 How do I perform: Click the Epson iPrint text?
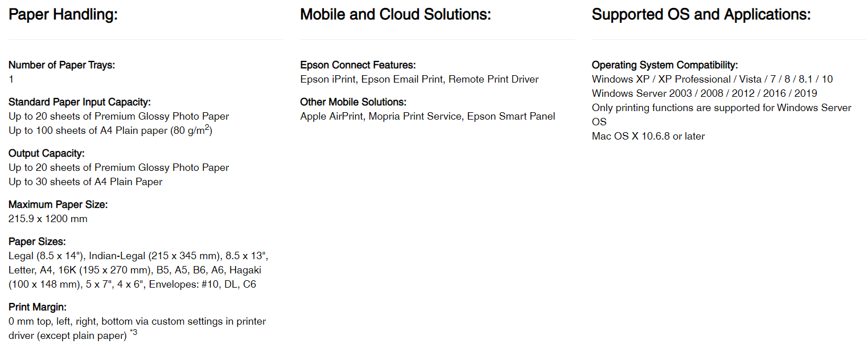point(328,79)
